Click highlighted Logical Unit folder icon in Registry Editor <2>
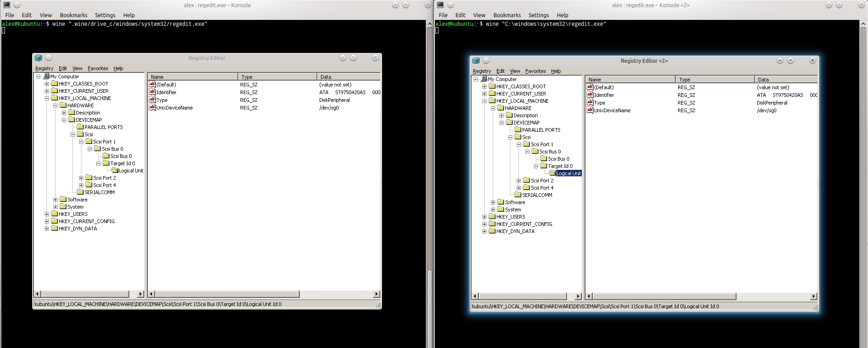The height and width of the screenshot is (348, 868). pyautogui.click(x=552, y=173)
